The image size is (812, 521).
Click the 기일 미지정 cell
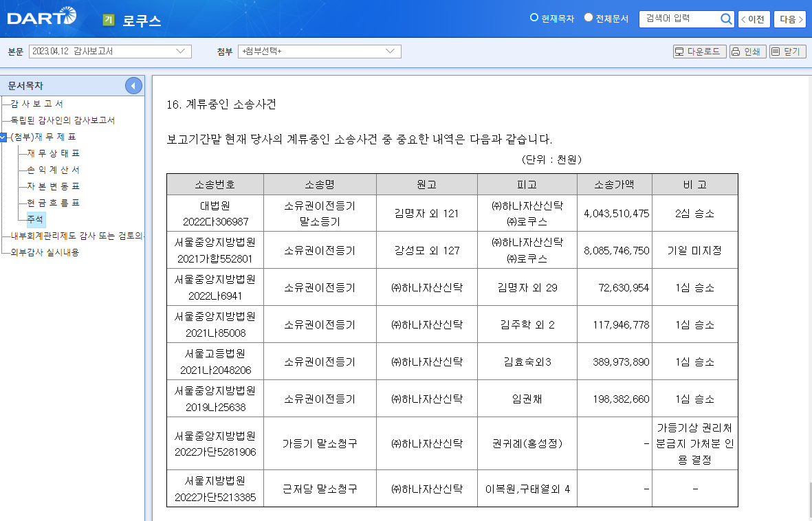tap(695, 250)
